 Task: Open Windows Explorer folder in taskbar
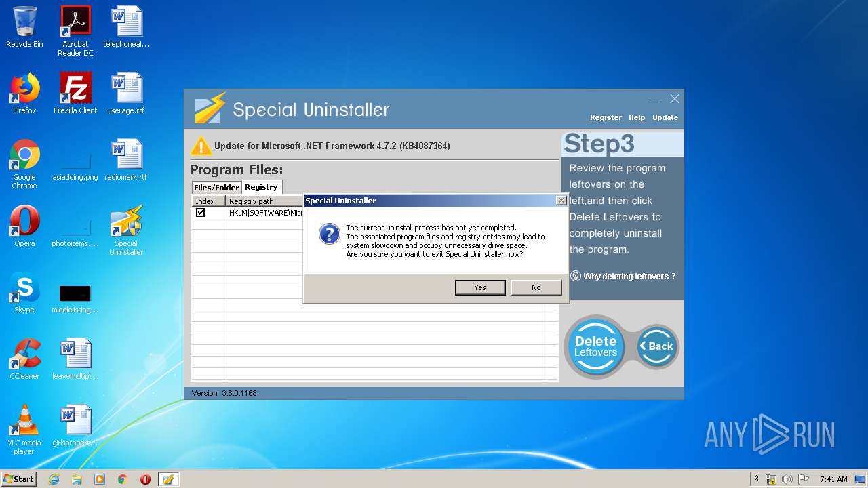77,479
